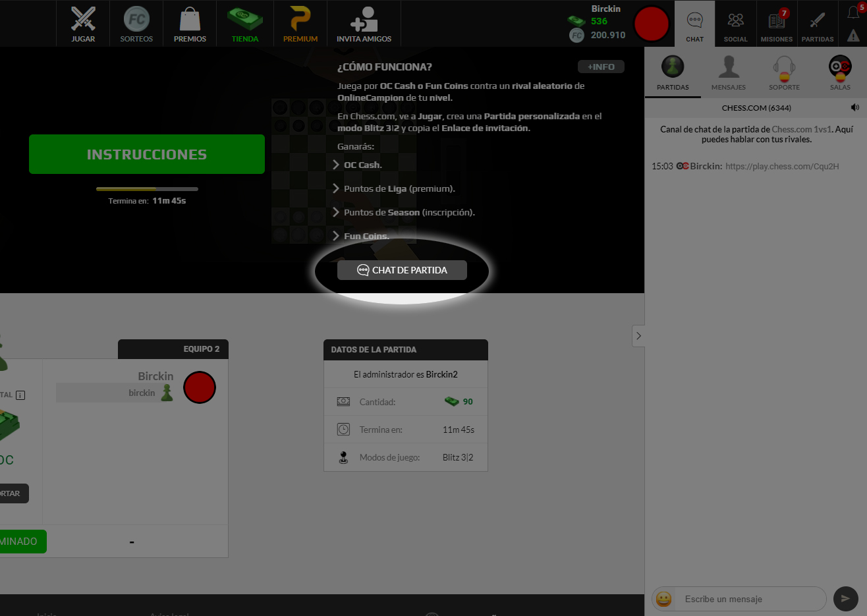Viewport: 867px width, 616px height.
Task: Click the Termina en clock icon
Action: (343, 430)
